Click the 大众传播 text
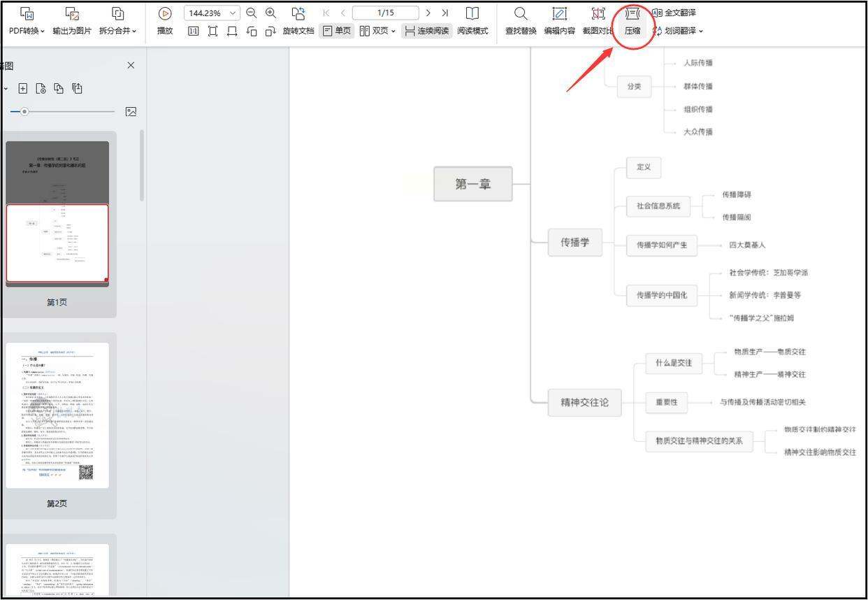Screen dimensions: 868x600 point(698,132)
